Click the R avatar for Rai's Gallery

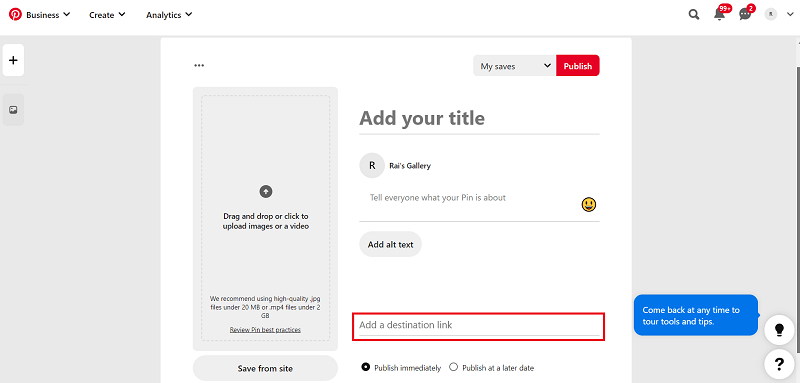point(372,165)
